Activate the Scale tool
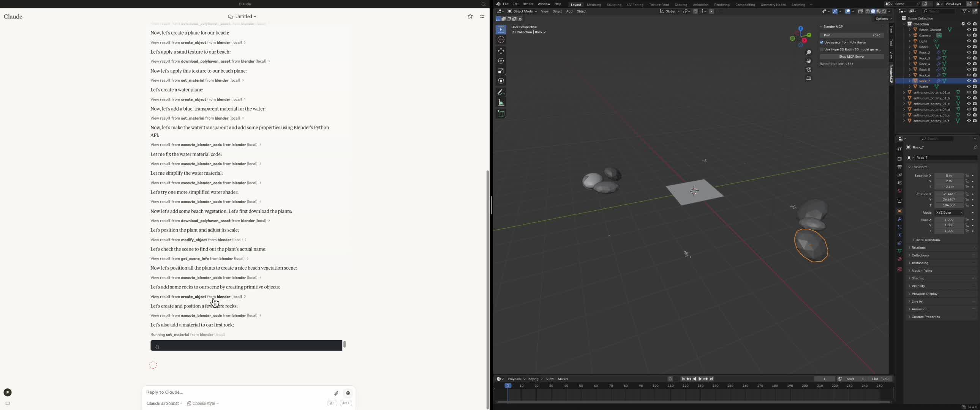Screen dimensions: 980x410 501,71
